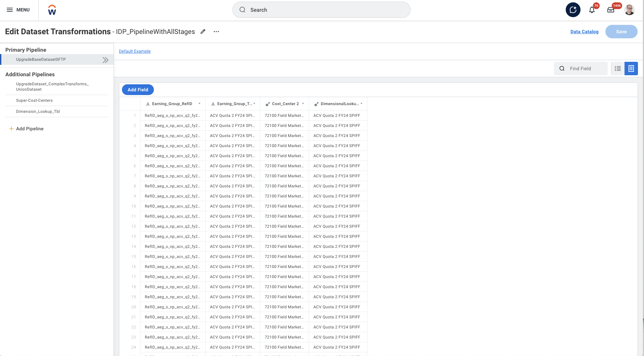Screen dimensions: 644x356
Task: Click Earning_Group_RefID column header
Action: point(173,104)
